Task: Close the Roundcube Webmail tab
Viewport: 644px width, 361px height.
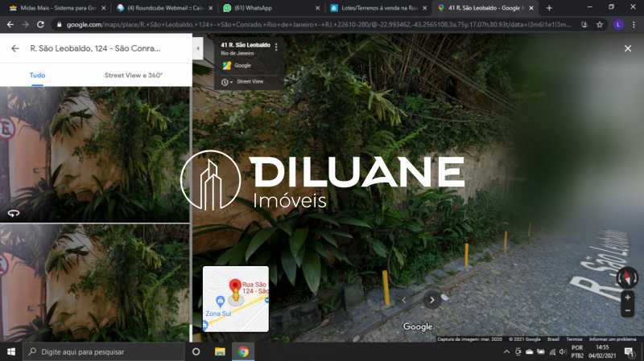Action: [x=210, y=8]
